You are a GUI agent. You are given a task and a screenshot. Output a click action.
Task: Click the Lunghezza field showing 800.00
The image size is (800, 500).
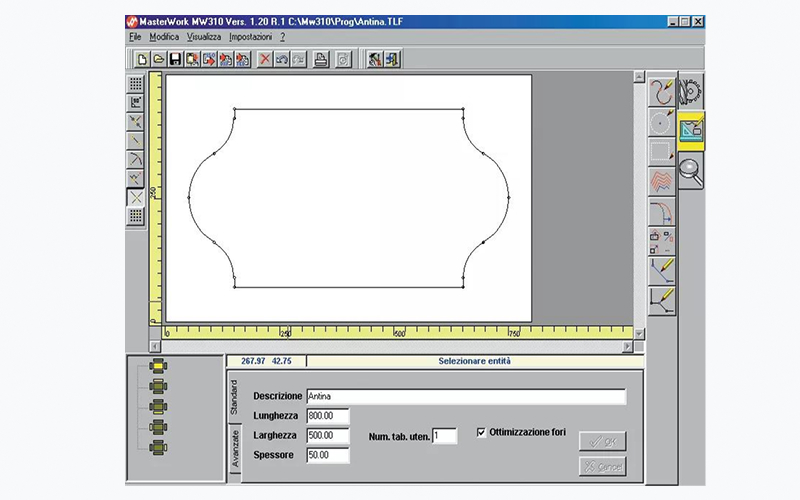pos(328,416)
